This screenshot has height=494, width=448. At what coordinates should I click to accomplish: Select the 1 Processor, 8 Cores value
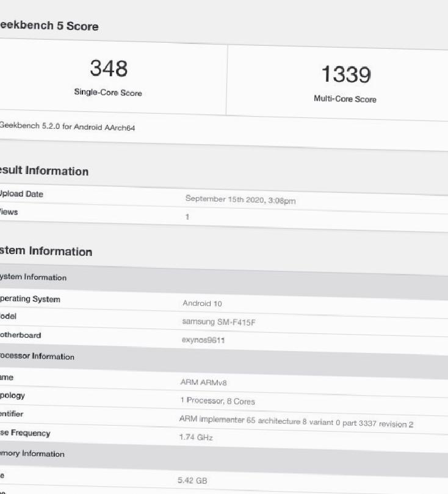click(217, 401)
